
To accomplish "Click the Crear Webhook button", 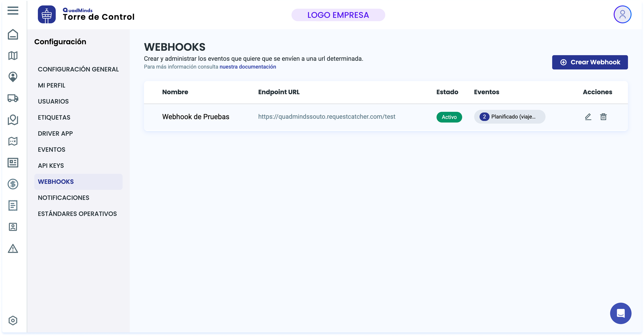I will (590, 62).
